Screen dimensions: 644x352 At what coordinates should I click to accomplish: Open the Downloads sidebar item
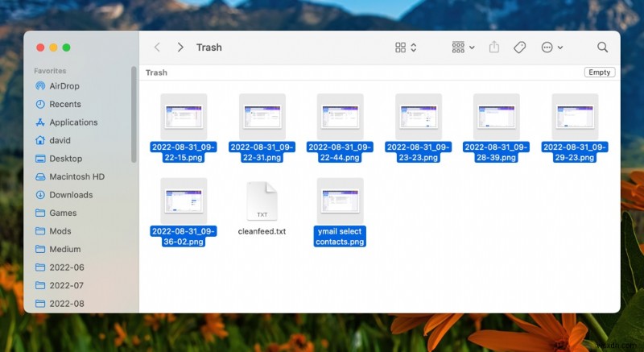pyautogui.click(x=64, y=195)
